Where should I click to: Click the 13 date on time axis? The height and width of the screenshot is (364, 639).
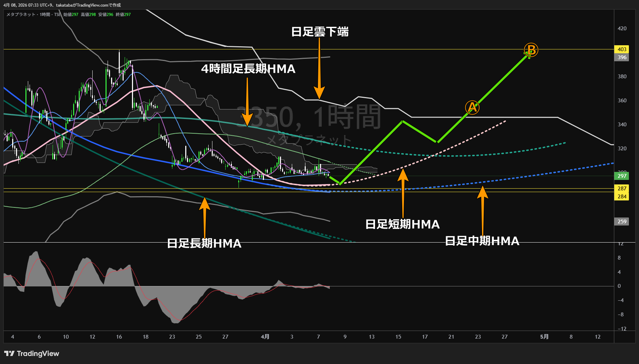[x=372, y=337]
